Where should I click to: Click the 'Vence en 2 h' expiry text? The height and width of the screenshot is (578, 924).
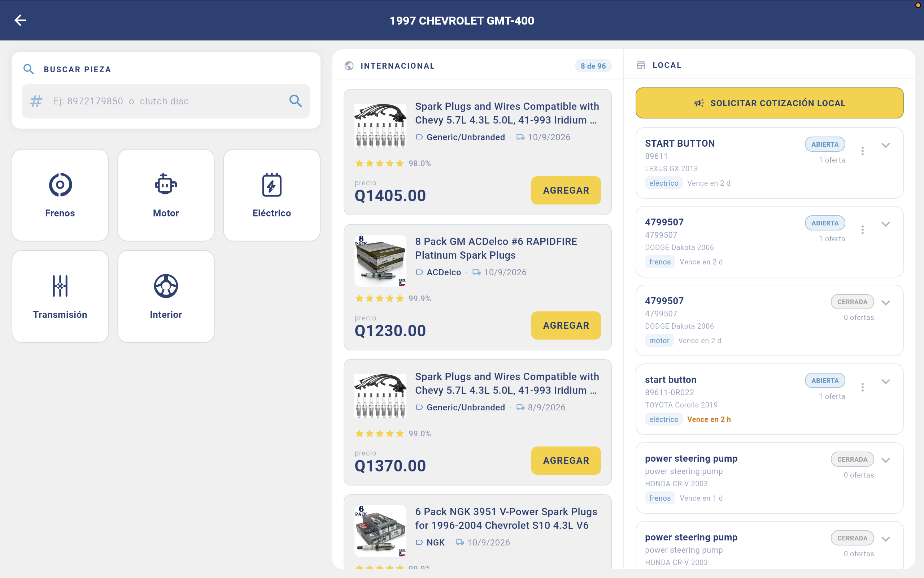pos(709,419)
